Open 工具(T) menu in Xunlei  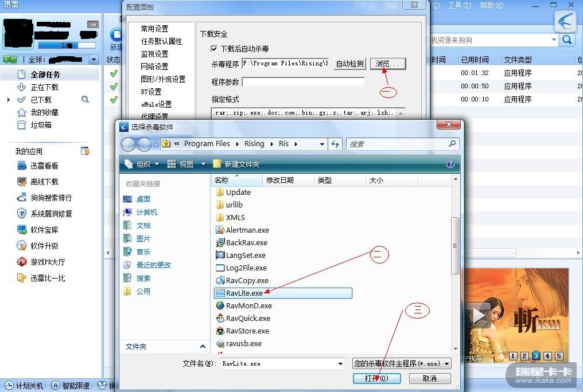point(460,5)
